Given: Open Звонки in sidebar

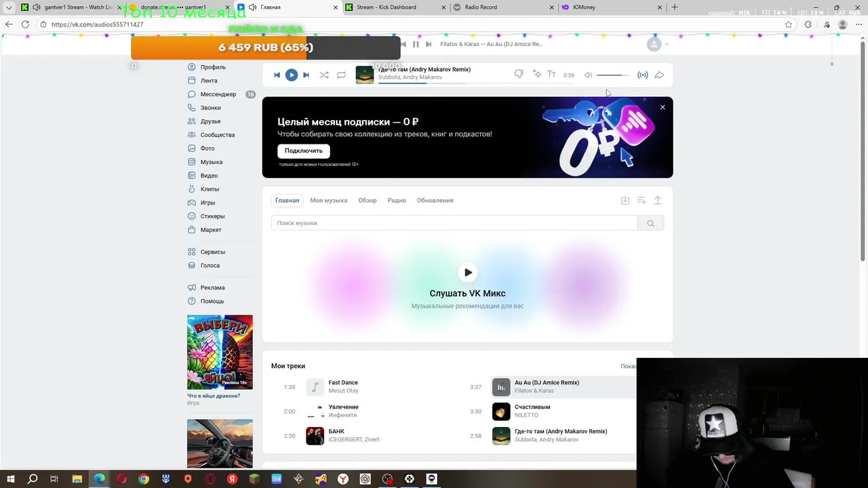Looking at the screenshot, I should click(210, 108).
